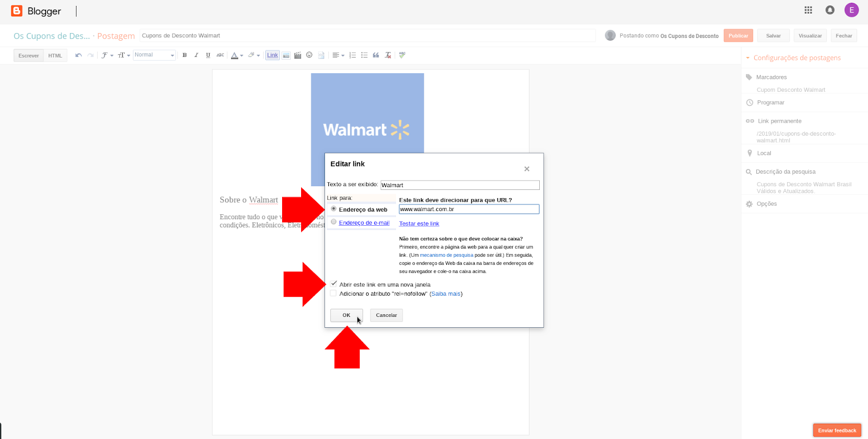Confirm the link with OK
Viewport: 868px width, 439px height.
pyautogui.click(x=346, y=315)
